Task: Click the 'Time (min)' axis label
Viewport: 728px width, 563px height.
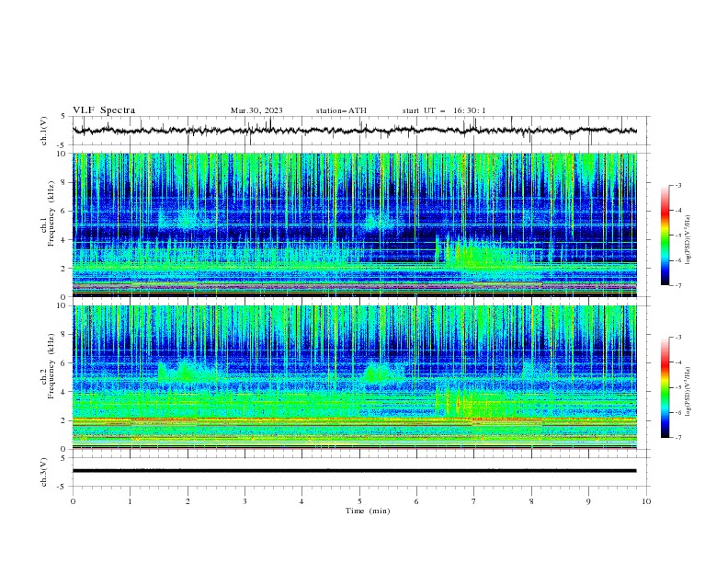Action: 368,511
